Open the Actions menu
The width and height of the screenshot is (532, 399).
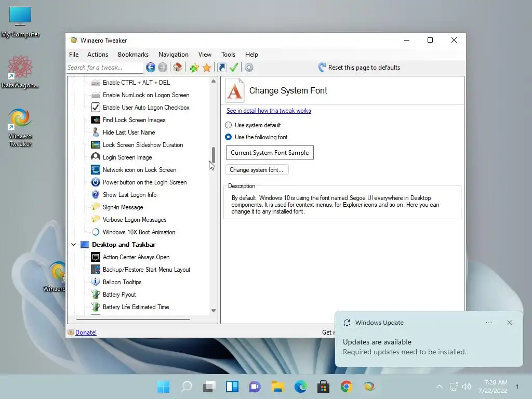98,54
